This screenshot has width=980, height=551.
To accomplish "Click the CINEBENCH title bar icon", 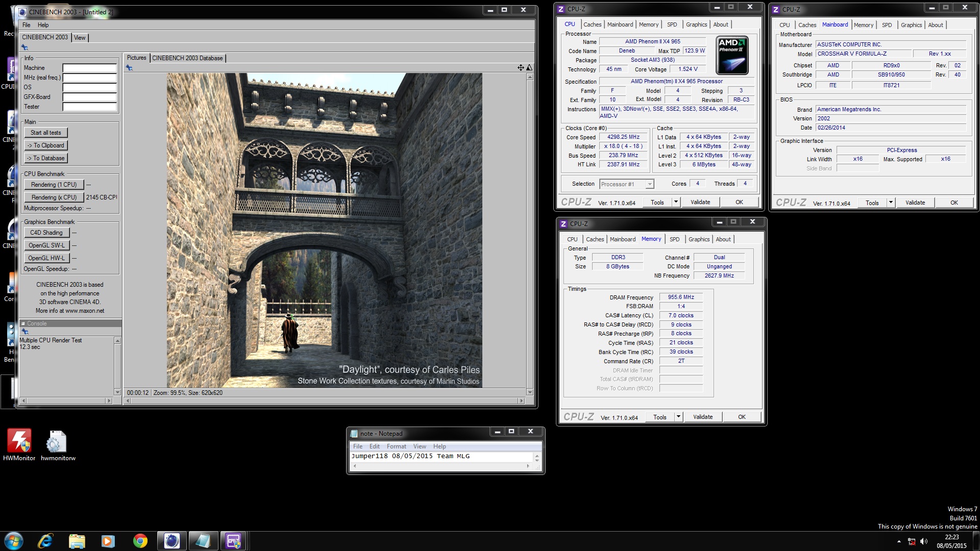I will point(22,12).
